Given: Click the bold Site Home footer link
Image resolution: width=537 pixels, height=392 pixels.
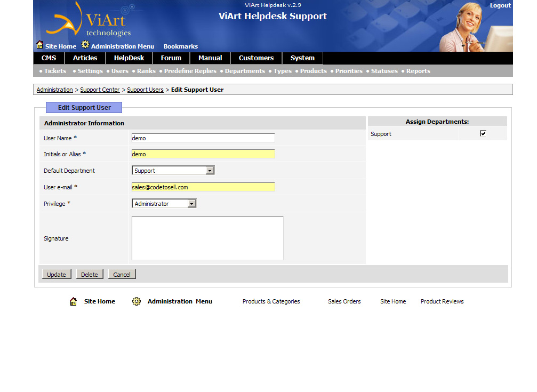Looking at the screenshot, I should (100, 301).
